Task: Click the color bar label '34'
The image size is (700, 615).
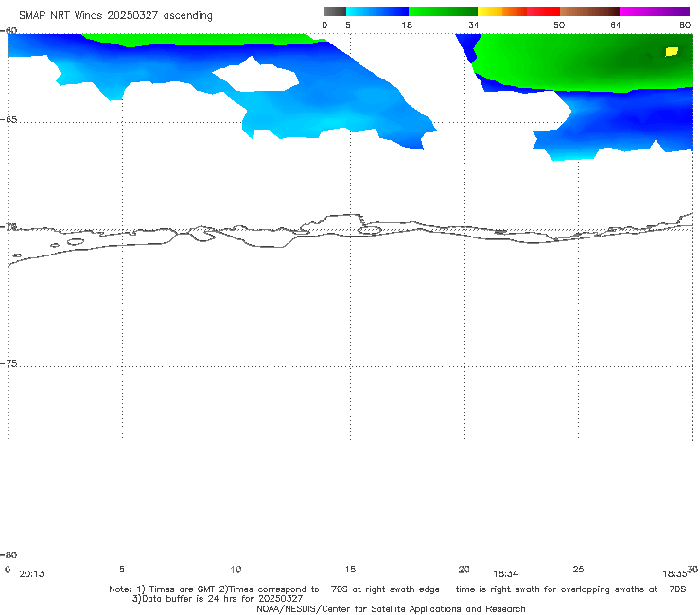Action: (x=474, y=26)
